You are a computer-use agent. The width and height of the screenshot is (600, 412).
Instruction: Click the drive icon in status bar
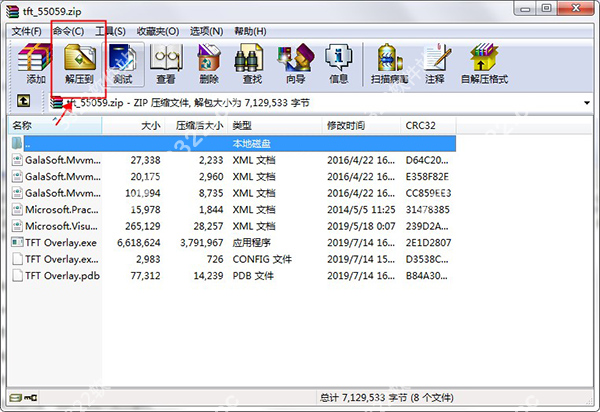tap(16, 398)
